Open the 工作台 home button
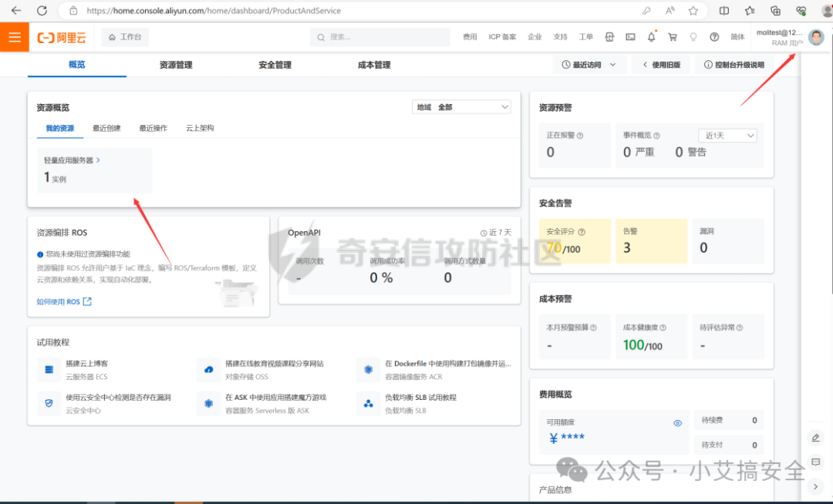The image size is (833, 504). coord(126,37)
